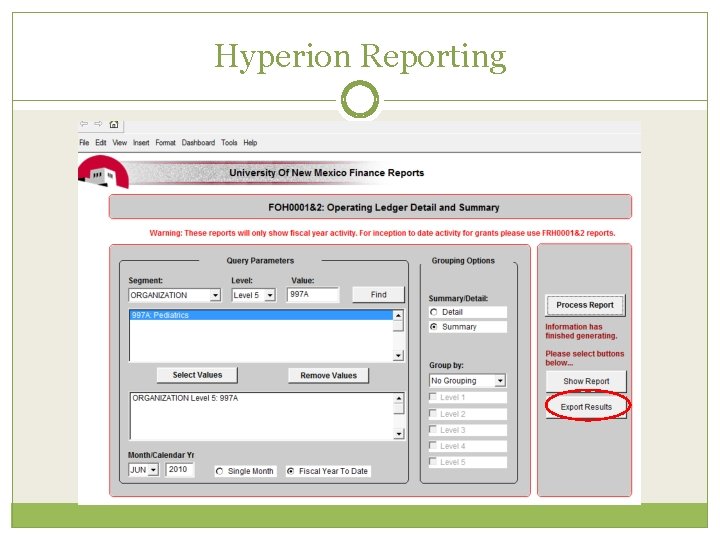The width and height of the screenshot is (720, 540).
Task: Click up arrow of Pediatrics list scrollbar
Action: pos(398,315)
